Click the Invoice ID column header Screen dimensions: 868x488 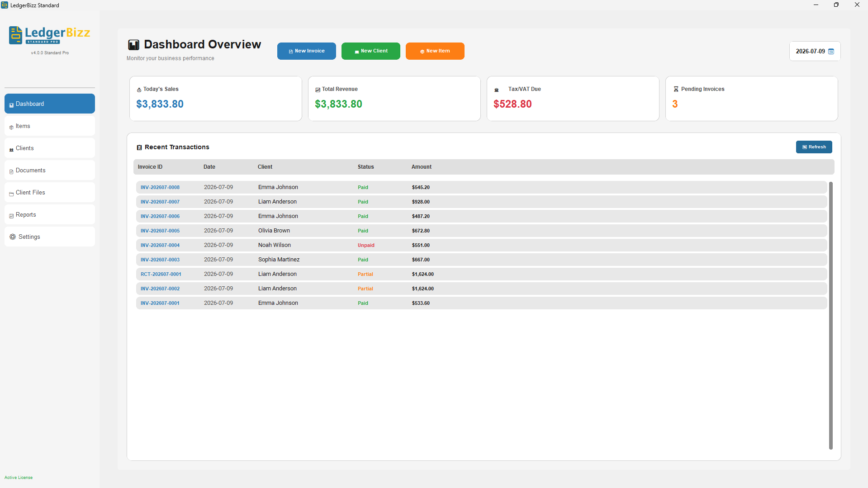pos(150,167)
